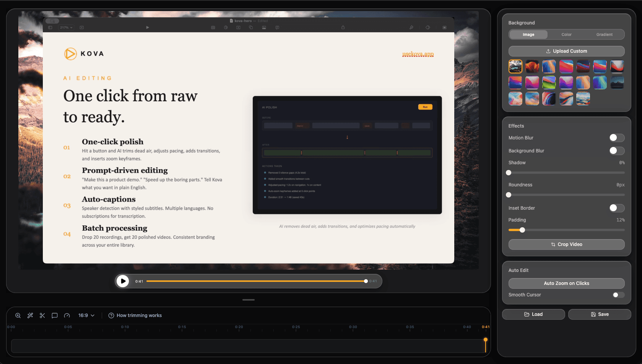Turn on Background Blur
Screen dimensions: 642x364
point(616,150)
